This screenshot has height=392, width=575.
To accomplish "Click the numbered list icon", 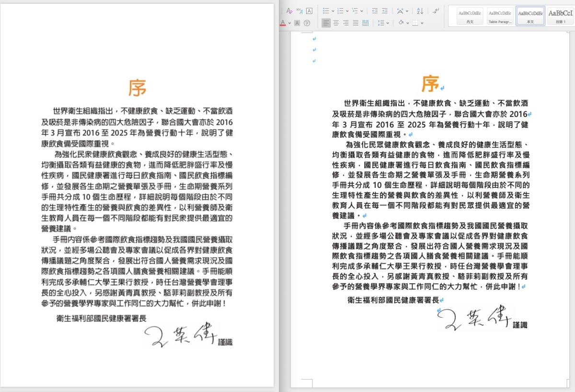I will (340, 11).
